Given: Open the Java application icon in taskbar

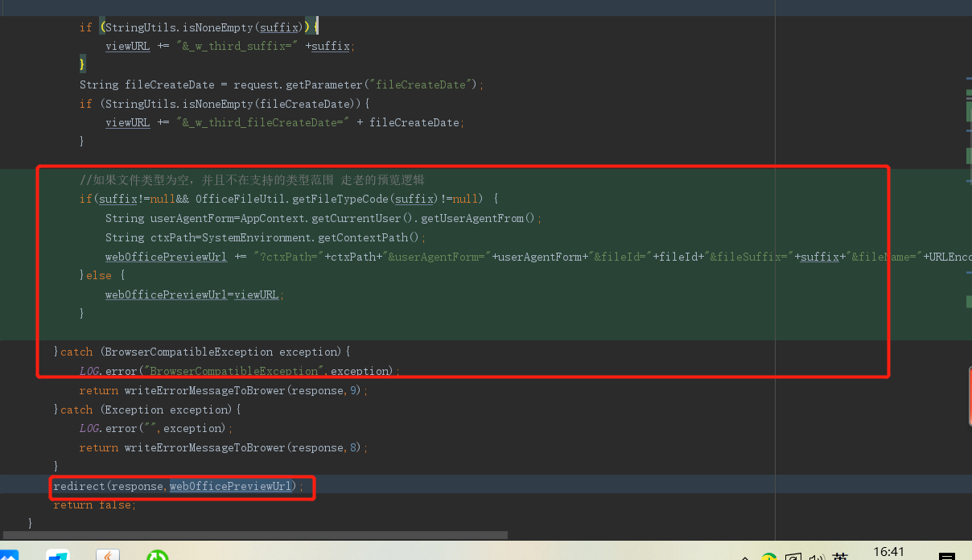Looking at the screenshot, I should pos(108,555).
